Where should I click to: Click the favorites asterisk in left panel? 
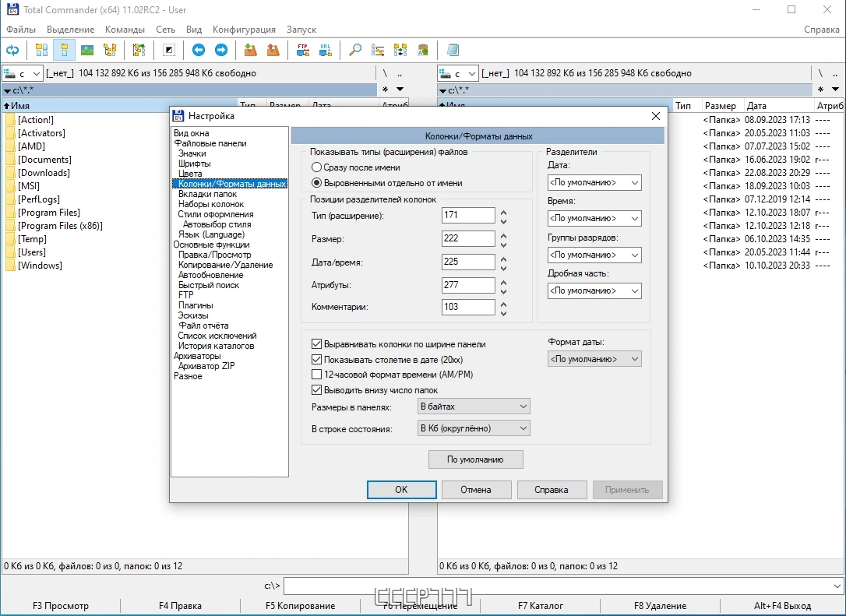click(386, 90)
